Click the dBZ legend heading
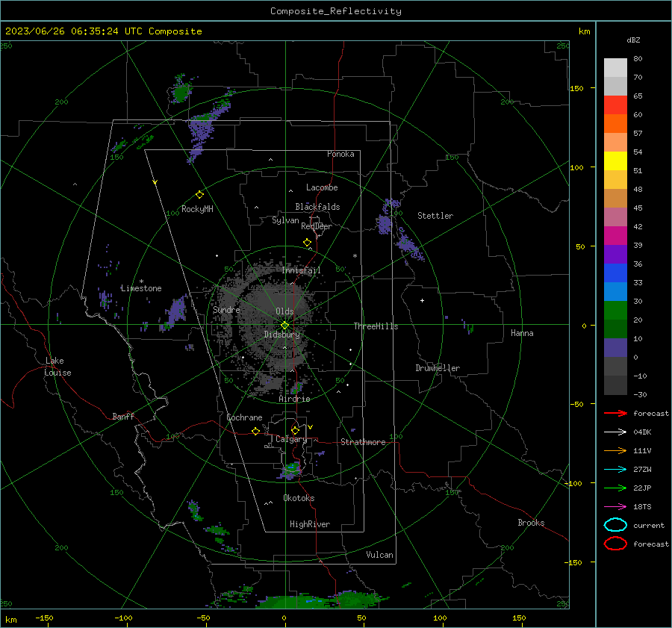This screenshot has height=628, width=672. pos(633,40)
